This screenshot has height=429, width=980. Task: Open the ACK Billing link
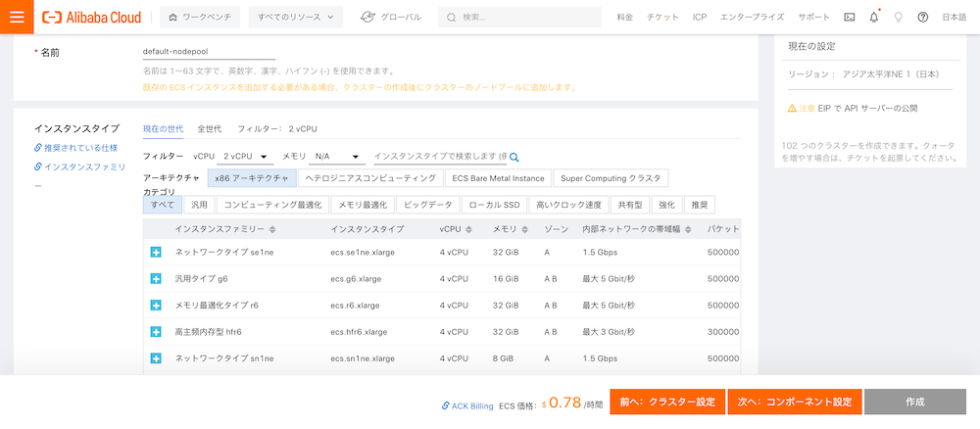coord(467,404)
